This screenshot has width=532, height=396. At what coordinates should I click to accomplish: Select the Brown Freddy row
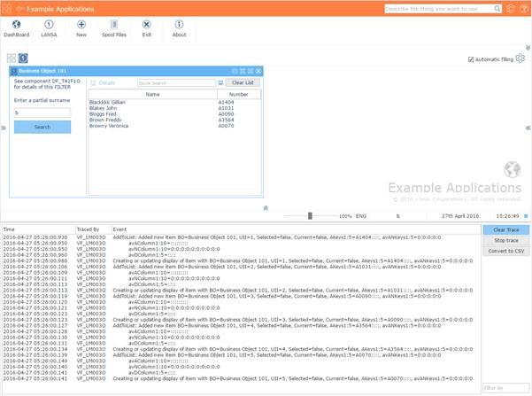[x=174, y=120]
